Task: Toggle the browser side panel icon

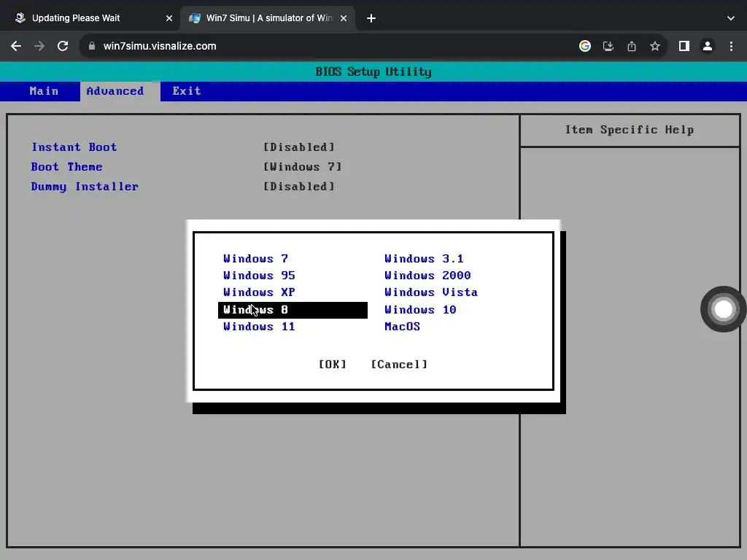Action: (684, 46)
